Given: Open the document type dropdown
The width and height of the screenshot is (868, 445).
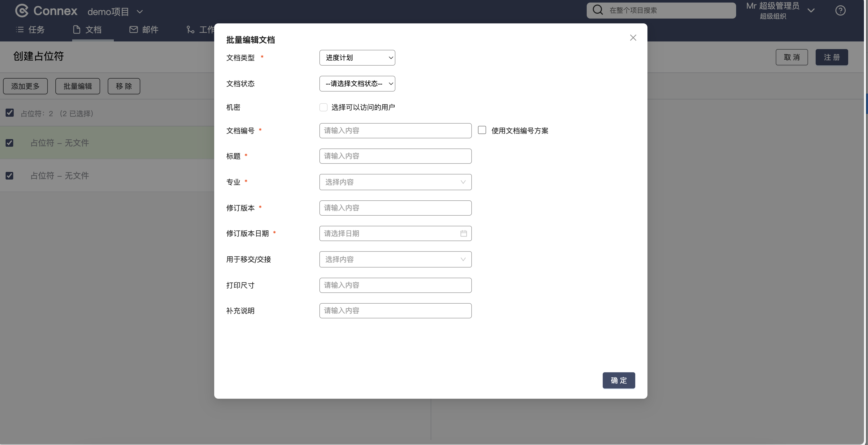Looking at the screenshot, I should [x=357, y=58].
